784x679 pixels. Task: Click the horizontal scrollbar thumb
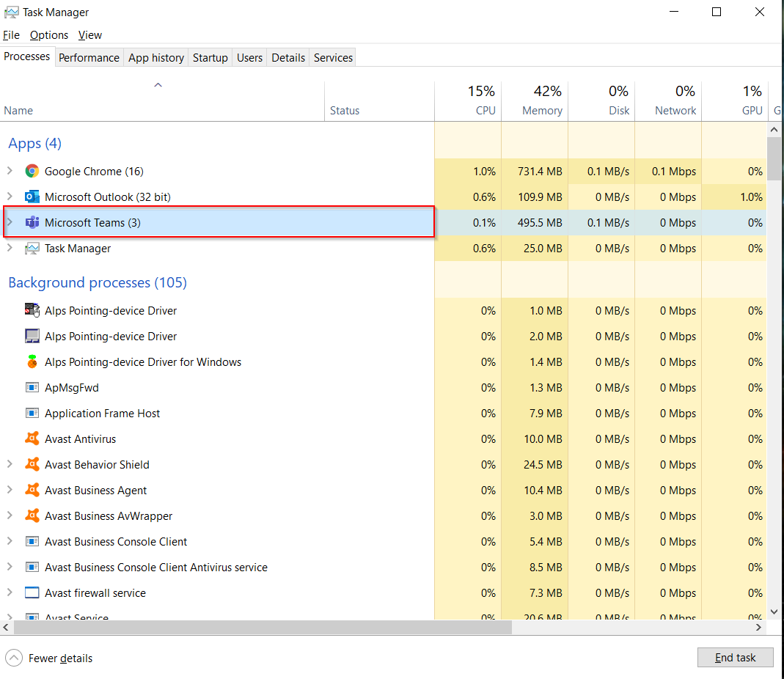263,627
